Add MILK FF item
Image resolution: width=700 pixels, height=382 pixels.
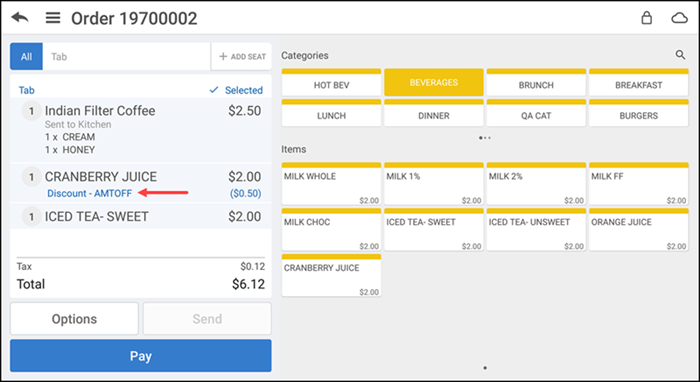(639, 184)
